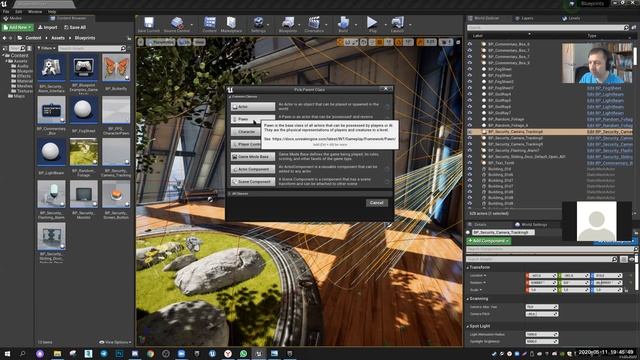Open the Help menu
Viewport: 640px width, 360px height.
point(52,11)
